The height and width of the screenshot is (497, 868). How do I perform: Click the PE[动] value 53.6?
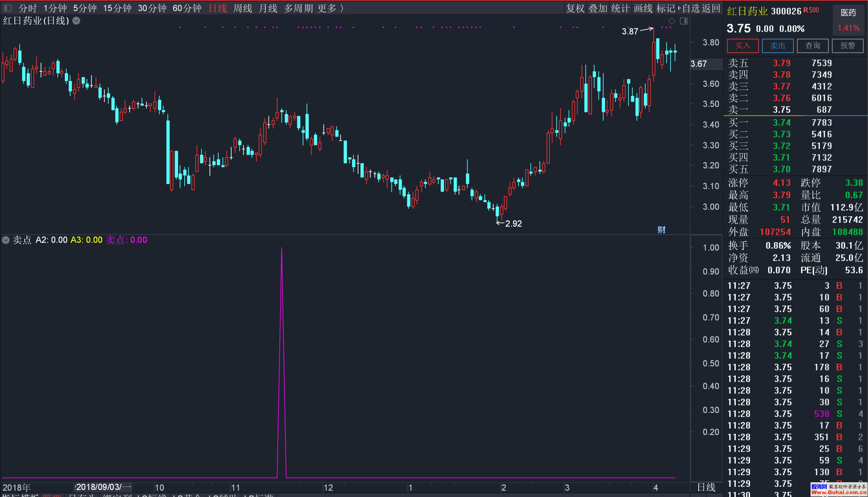pyautogui.click(x=854, y=270)
